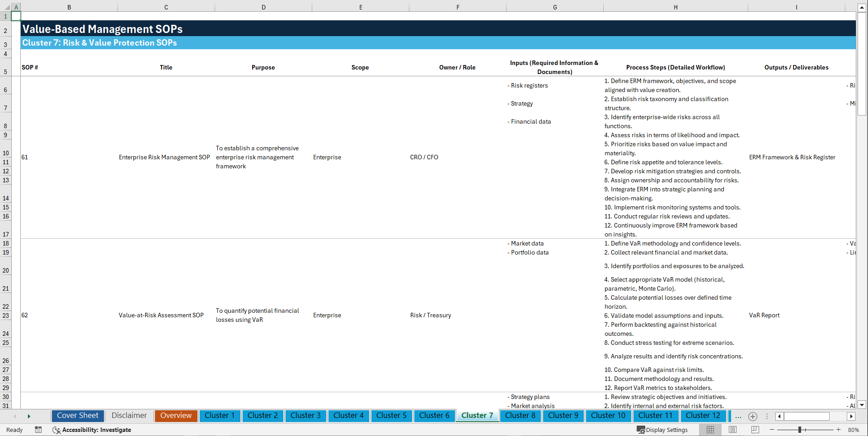Switch to Normal view icon

710,430
